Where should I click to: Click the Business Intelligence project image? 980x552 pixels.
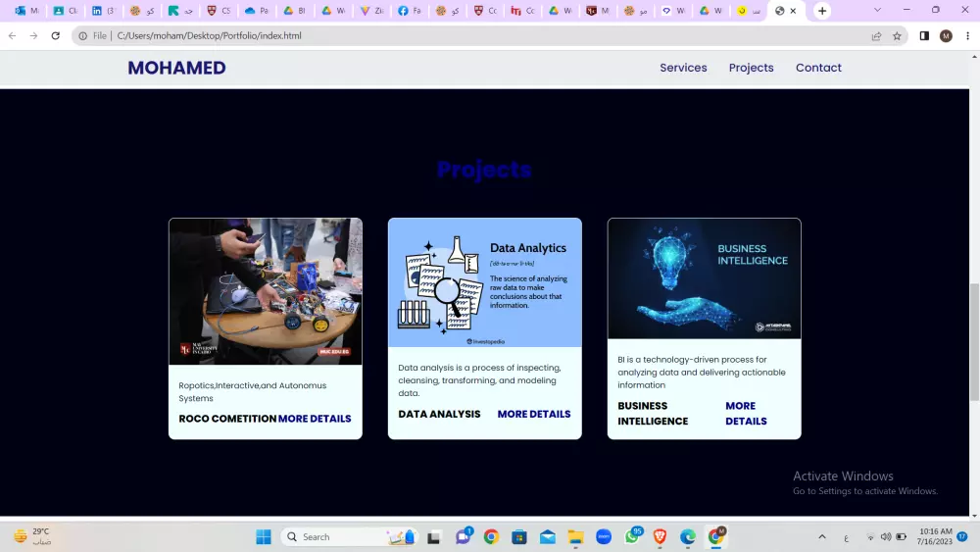(704, 278)
